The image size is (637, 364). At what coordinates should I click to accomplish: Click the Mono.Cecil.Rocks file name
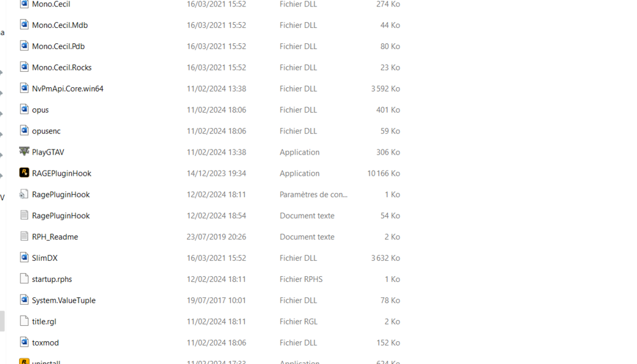[62, 67]
